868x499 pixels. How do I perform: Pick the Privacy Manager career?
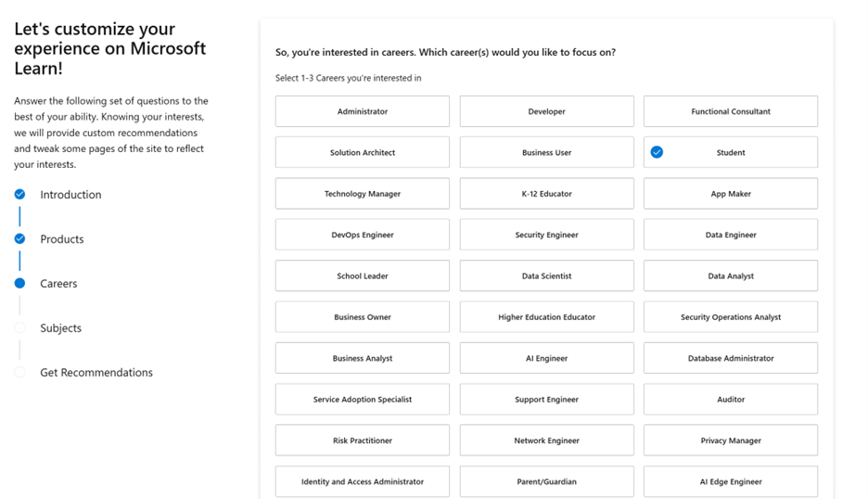click(x=730, y=441)
